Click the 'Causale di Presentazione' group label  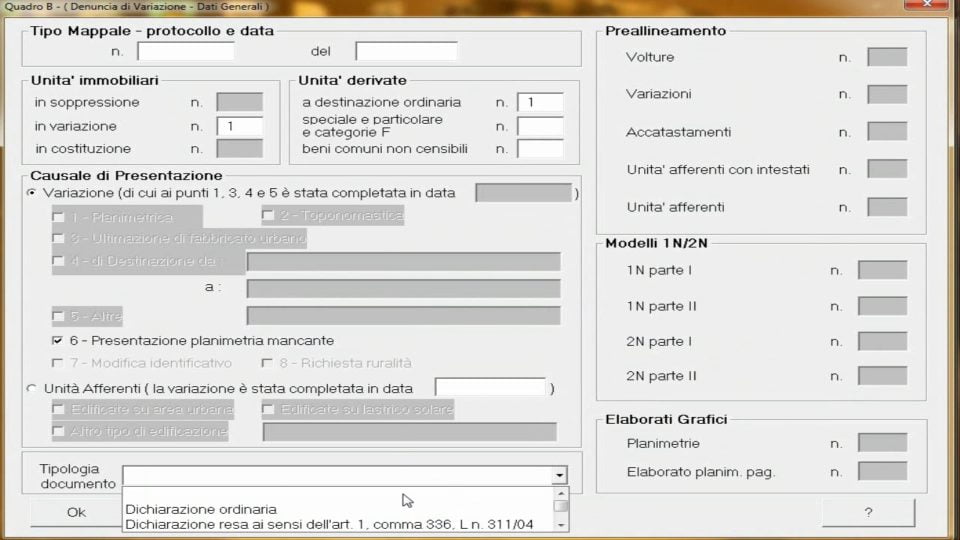[x=126, y=176]
